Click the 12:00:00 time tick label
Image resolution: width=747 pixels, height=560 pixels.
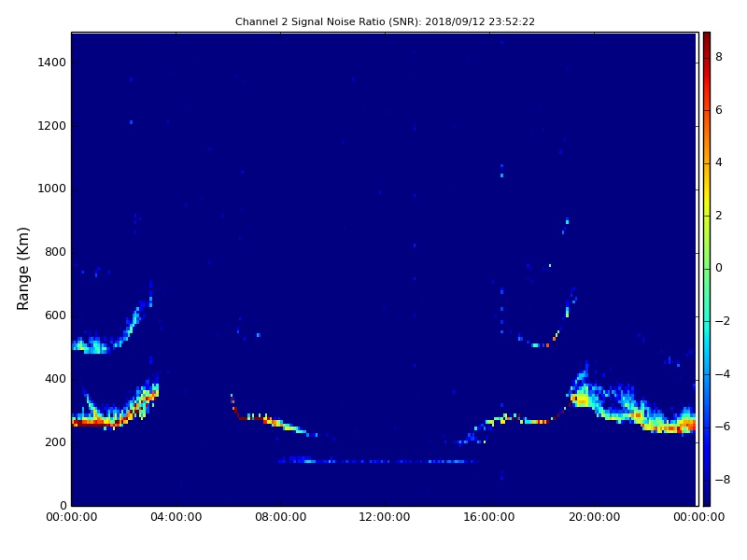click(x=385, y=517)
